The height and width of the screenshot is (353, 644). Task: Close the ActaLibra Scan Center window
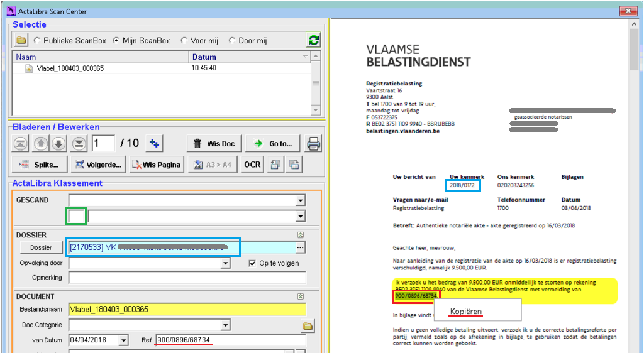pos(628,11)
